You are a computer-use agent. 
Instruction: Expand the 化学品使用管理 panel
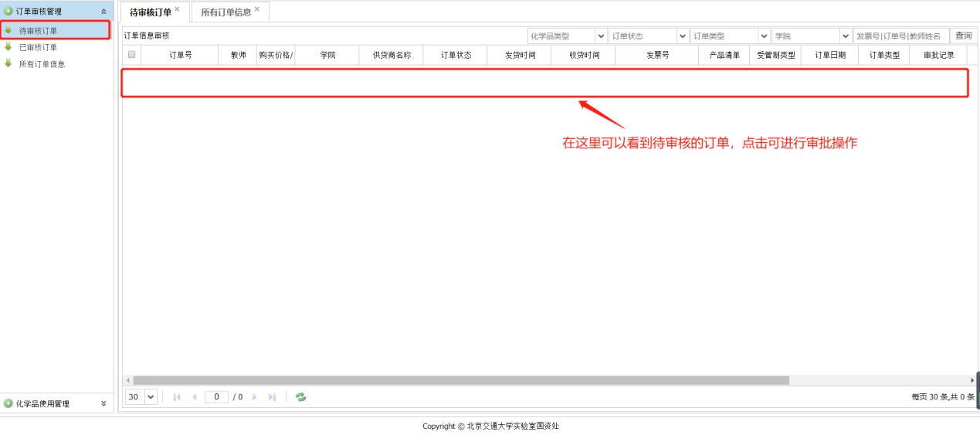103,403
